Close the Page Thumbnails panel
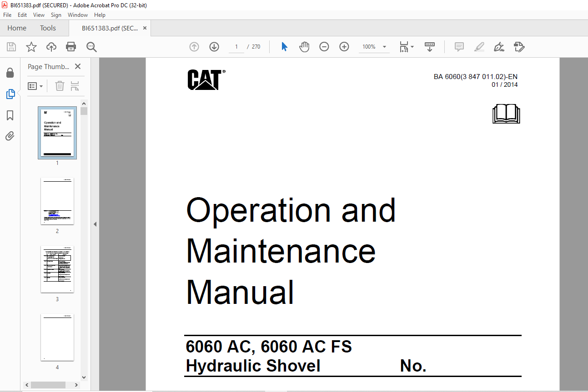 click(78, 67)
